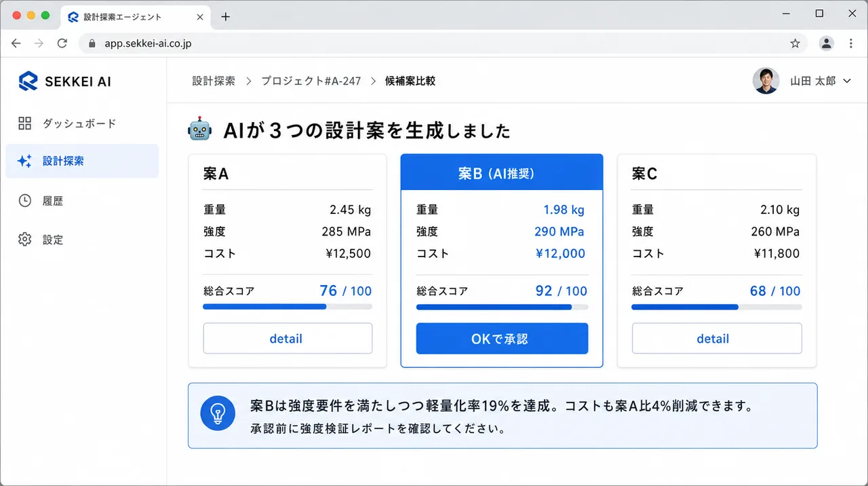Viewport: 868px width, 486px height.
Task: Open the browser three-dot menu
Action: pos(851,43)
